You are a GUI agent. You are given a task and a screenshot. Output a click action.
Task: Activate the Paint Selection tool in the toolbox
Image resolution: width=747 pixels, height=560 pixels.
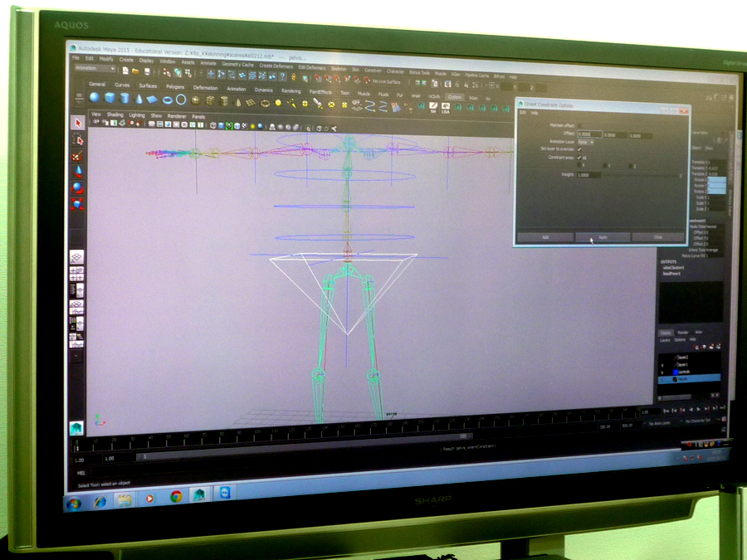click(78, 156)
